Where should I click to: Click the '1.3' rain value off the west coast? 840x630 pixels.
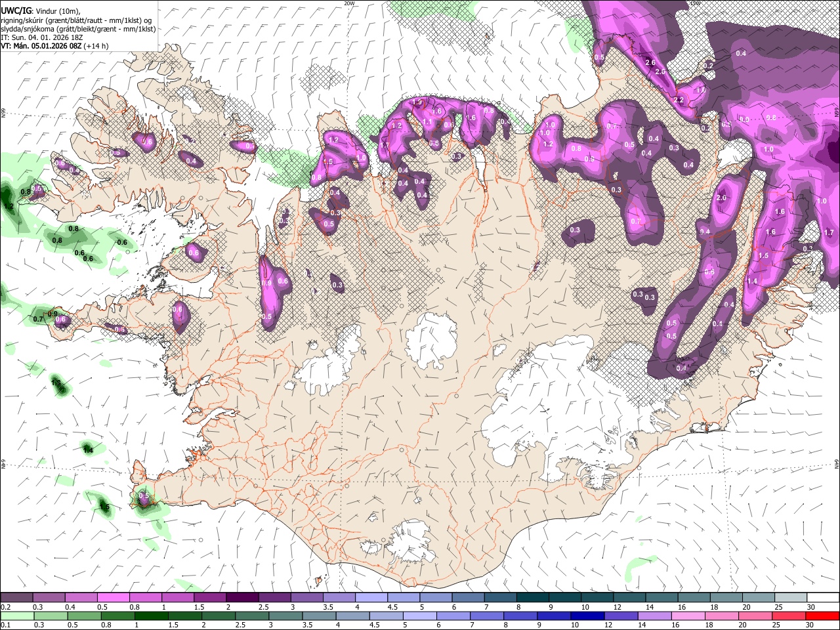click(x=56, y=383)
